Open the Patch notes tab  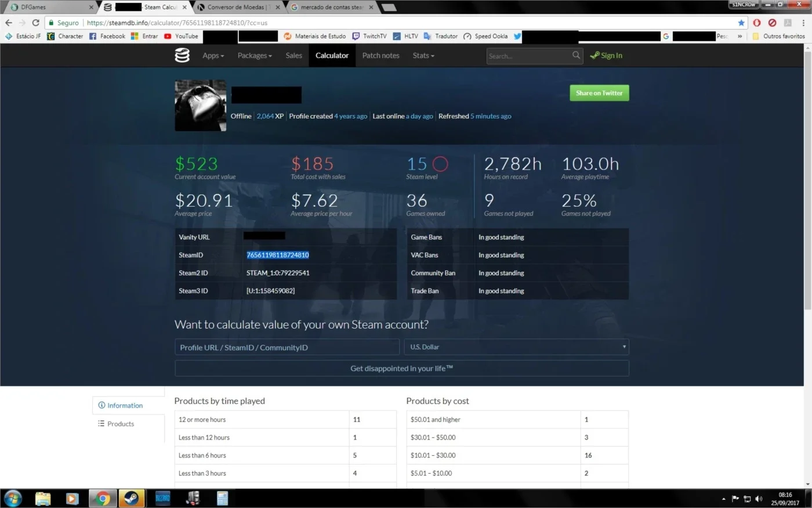click(380, 56)
